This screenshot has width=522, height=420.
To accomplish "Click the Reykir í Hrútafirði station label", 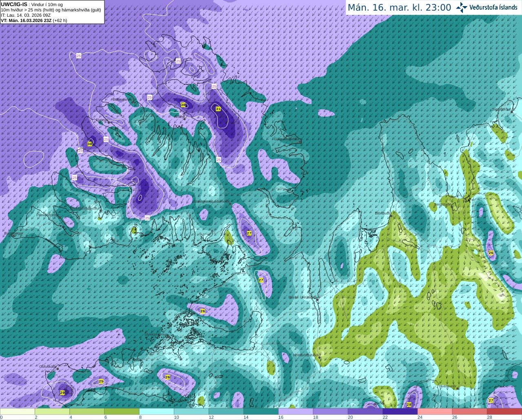I will [302, 297].
